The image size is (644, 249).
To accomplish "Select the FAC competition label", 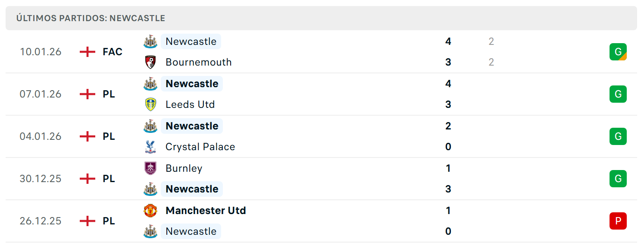I will [113, 52].
